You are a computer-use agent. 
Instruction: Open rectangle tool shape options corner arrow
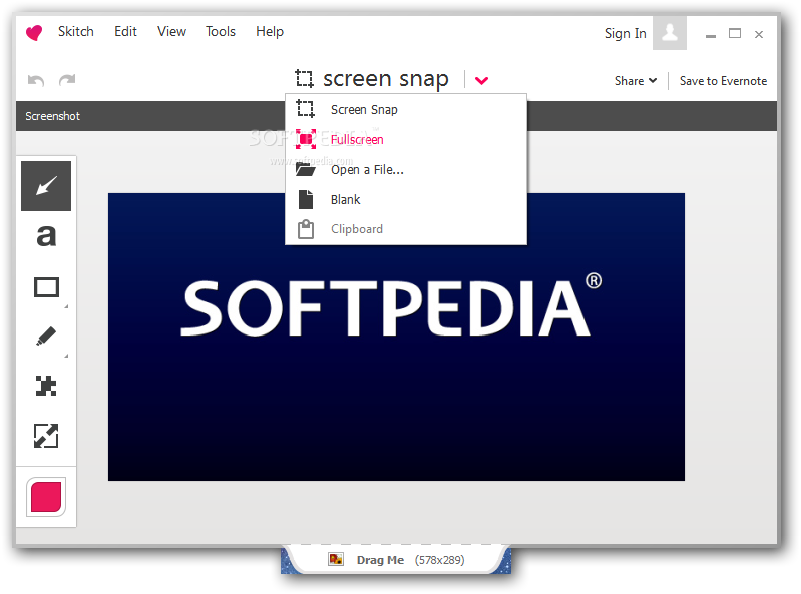click(x=66, y=306)
